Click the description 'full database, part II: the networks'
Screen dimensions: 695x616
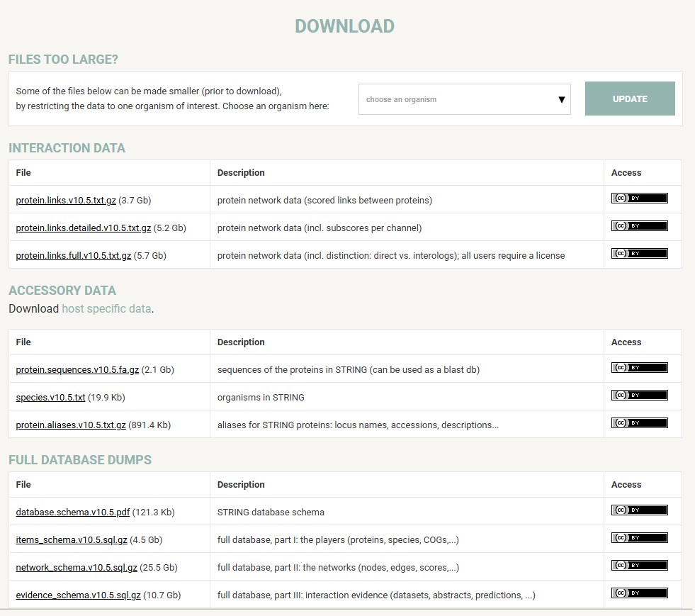coord(338,567)
